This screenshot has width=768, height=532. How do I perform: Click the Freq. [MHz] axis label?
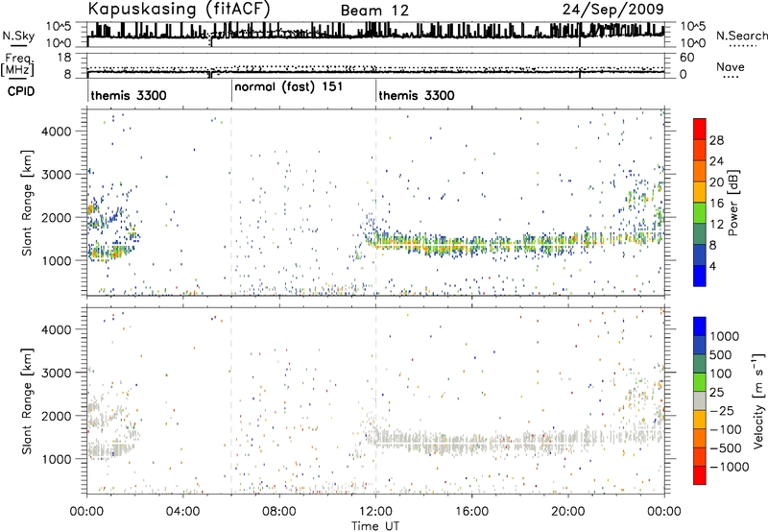pyautogui.click(x=17, y=65)
